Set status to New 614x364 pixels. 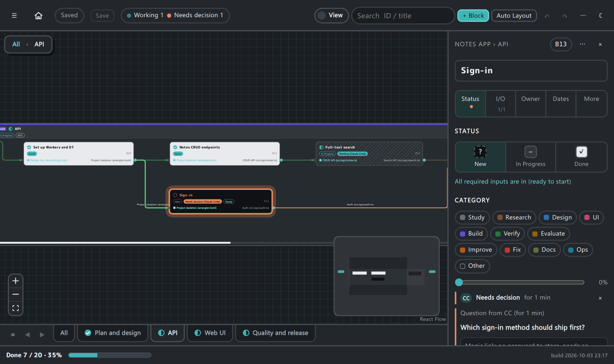pyautogui.click(x=480, y=157)
